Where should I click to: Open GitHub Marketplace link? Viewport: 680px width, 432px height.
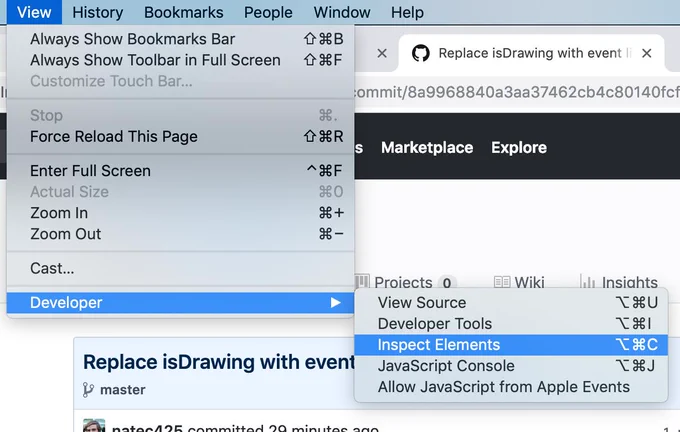427,148
